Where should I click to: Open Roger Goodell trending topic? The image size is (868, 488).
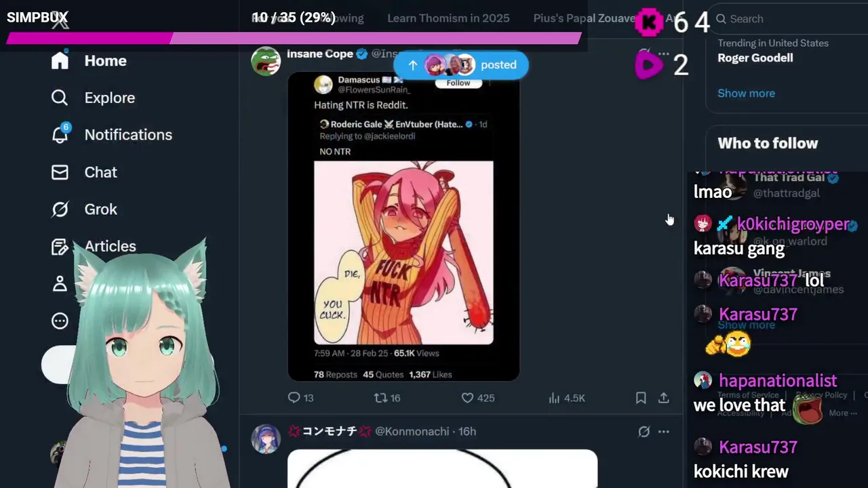(755, 58)
